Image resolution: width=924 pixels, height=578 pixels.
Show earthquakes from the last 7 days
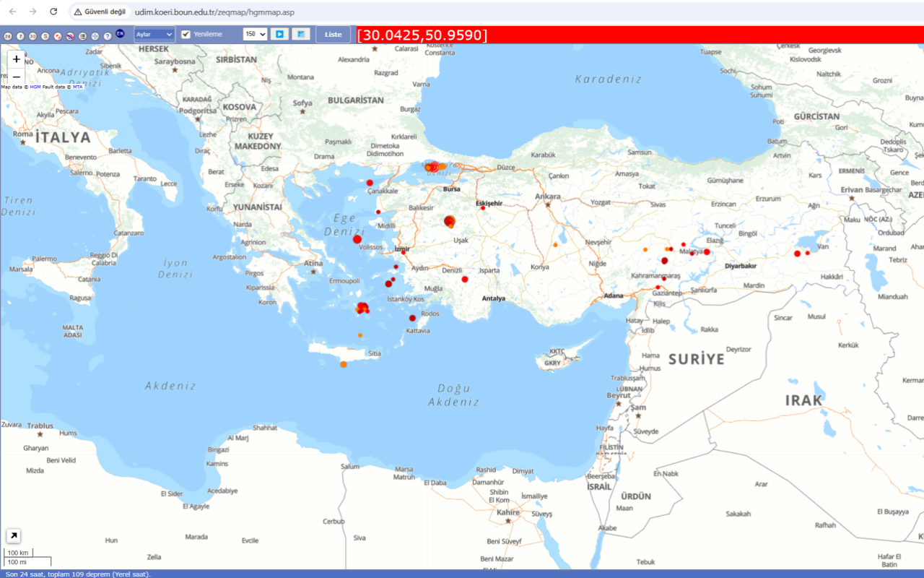[20, 34]
